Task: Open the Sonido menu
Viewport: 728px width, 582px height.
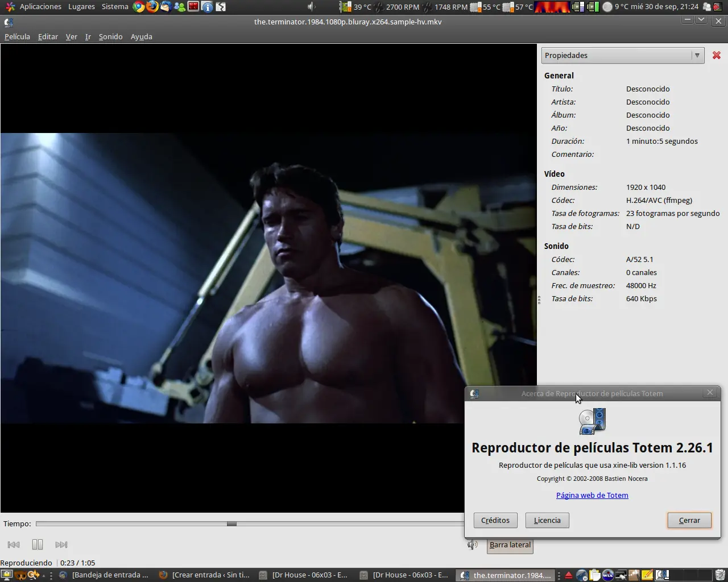Action: coord(110,36)
